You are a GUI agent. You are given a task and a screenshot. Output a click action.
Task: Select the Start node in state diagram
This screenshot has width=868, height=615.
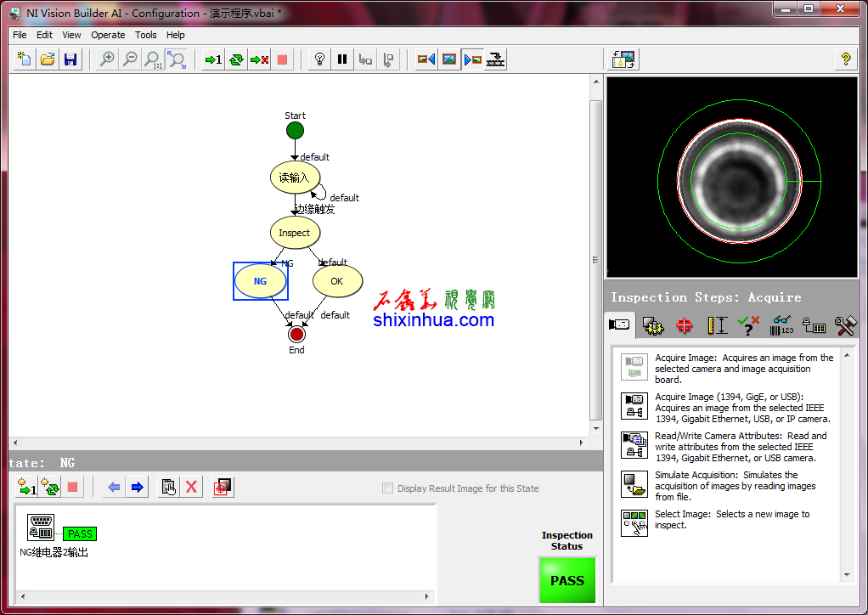[295, 131]
